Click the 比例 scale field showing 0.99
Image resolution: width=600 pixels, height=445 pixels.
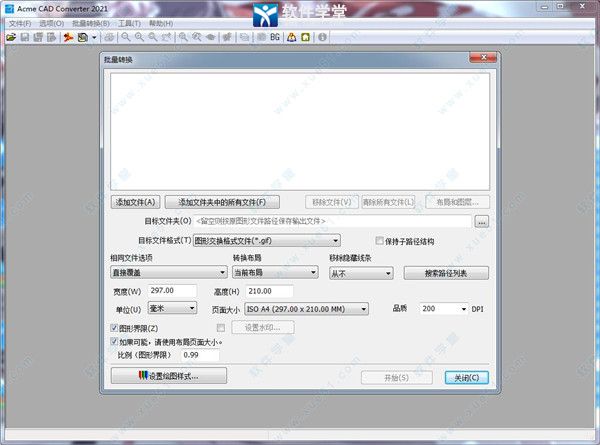pos(201,355)
